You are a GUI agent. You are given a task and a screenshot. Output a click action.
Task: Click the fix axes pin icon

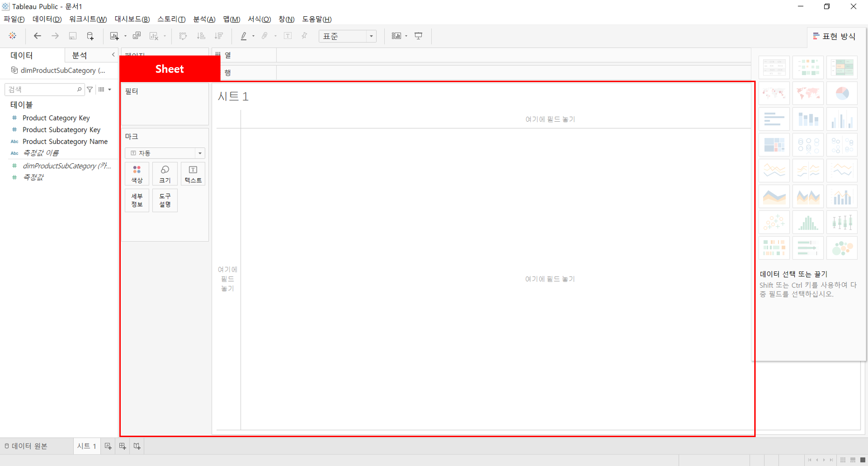[x=304, y=36]
